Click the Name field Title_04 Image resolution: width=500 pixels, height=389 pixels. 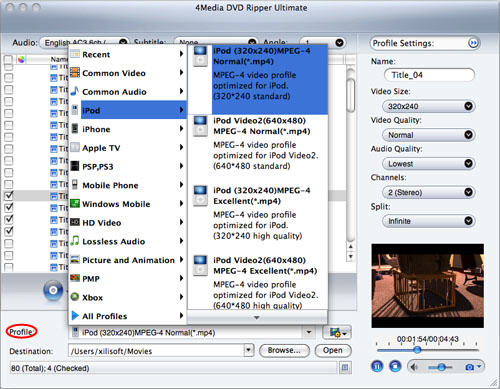click(429, 75)
